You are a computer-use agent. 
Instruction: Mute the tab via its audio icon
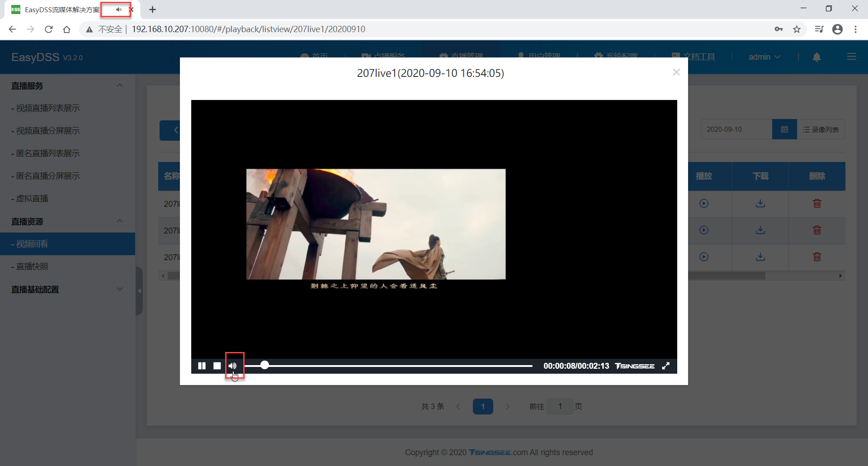pos(118,10)
